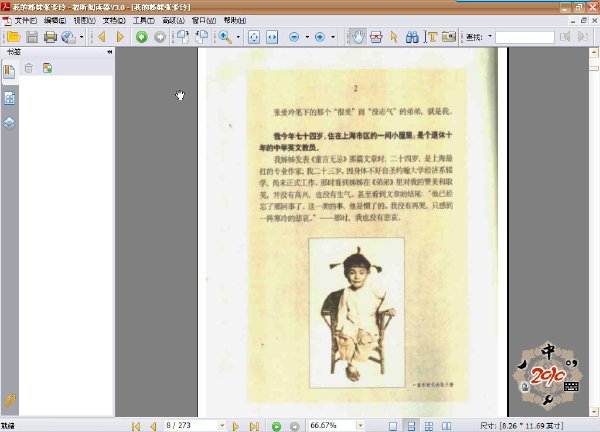Screen dimensions: 600x432
Task: Click the red-blue snapshot/scan tool icon
Action: [376, 37]
